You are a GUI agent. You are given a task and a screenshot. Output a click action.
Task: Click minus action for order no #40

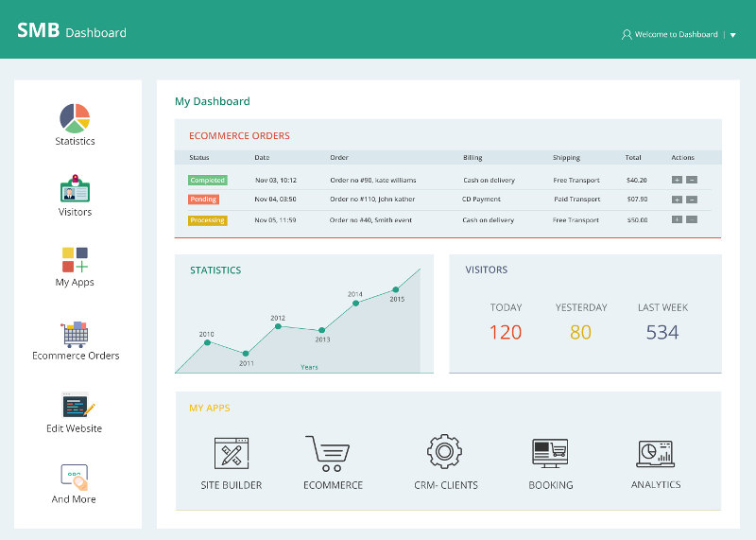pos(692,219)
